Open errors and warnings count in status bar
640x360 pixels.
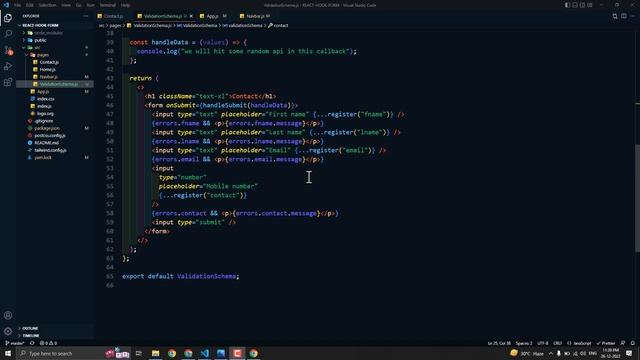48,343
